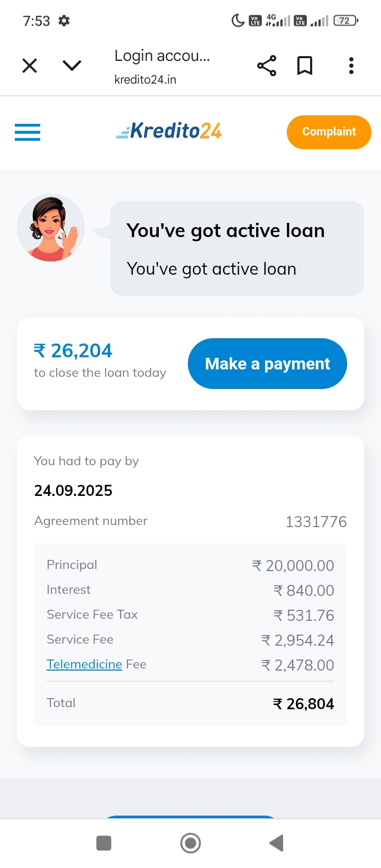
Task: Tap the Login account page title
Action: coord(162,56)
